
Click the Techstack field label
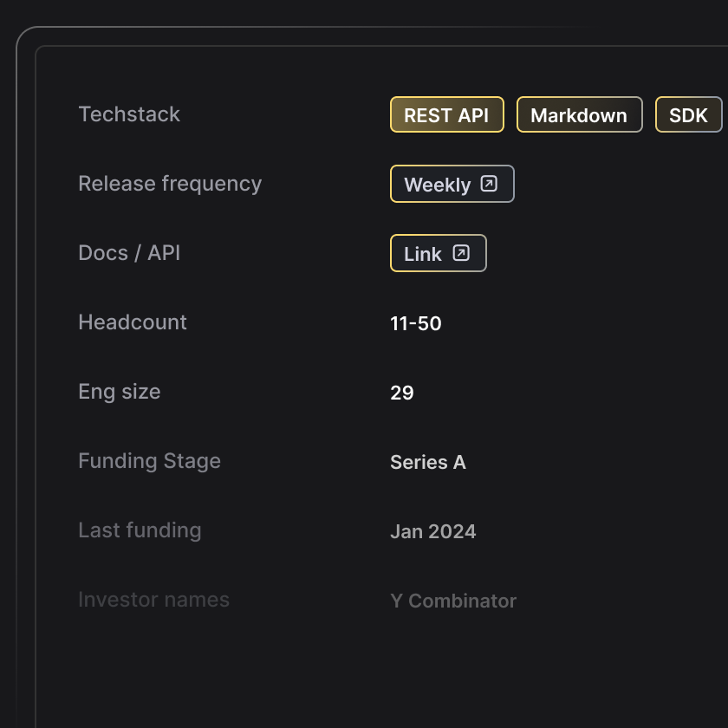[129, 114]
